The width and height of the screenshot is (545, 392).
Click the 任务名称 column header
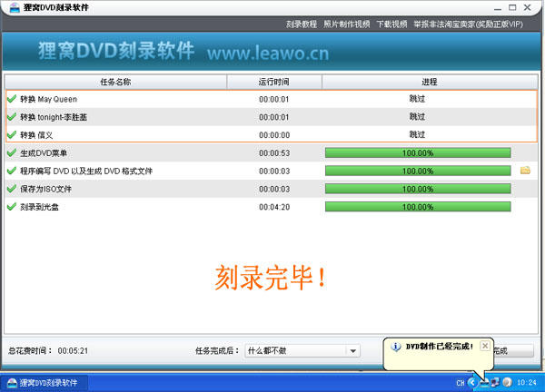coord(115,82)
